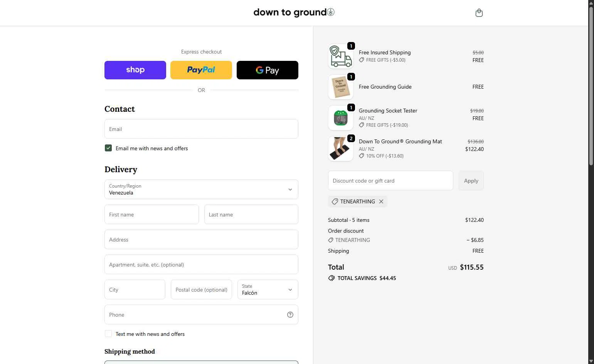Click the $122.40 mat price
594x364 pixels.
[475, 149]
